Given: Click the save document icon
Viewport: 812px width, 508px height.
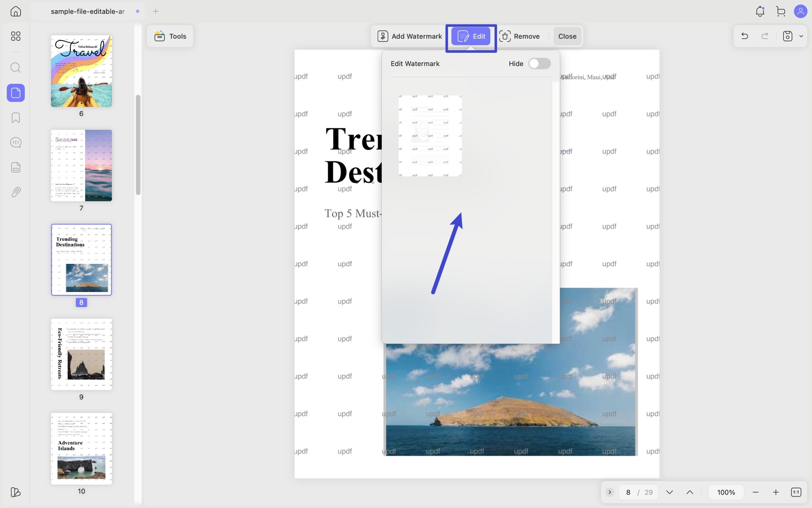Looking at the screenshot, I should click(788, 36).
